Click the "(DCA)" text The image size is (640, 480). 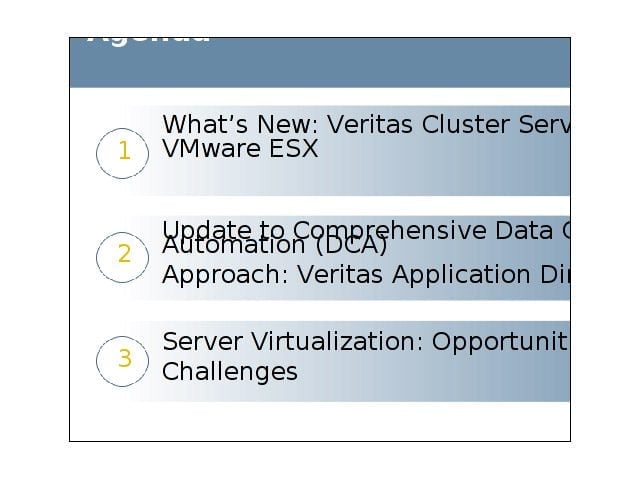point(351,245)
